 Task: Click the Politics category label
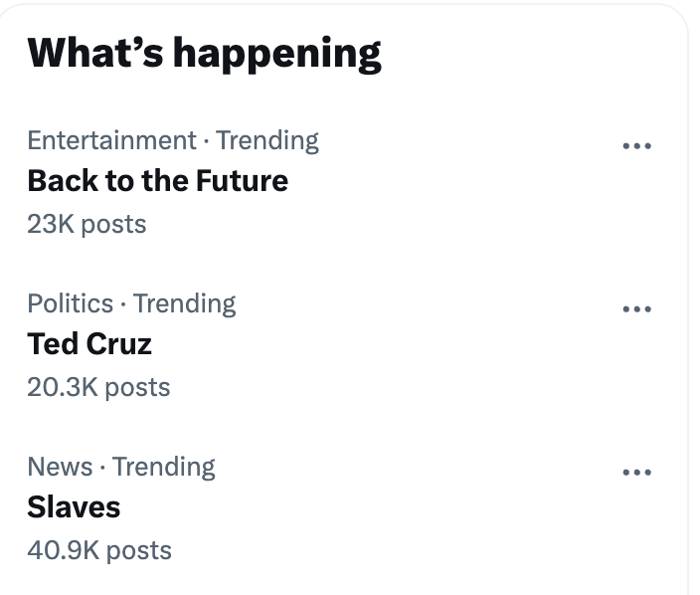[x=70, y=303]
